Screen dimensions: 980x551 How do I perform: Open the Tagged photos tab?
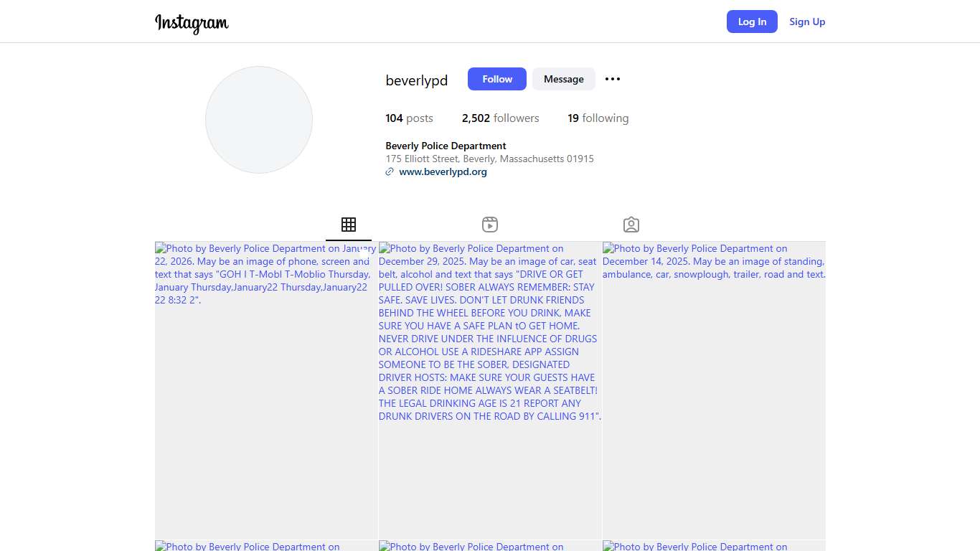click(631, 225)
